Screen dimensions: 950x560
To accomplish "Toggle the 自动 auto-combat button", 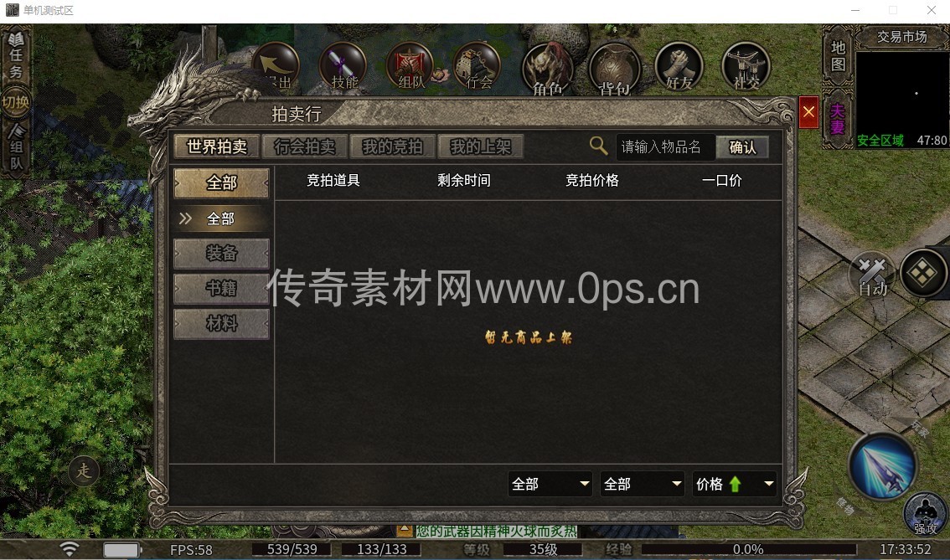I will click(x=872, y=275).
